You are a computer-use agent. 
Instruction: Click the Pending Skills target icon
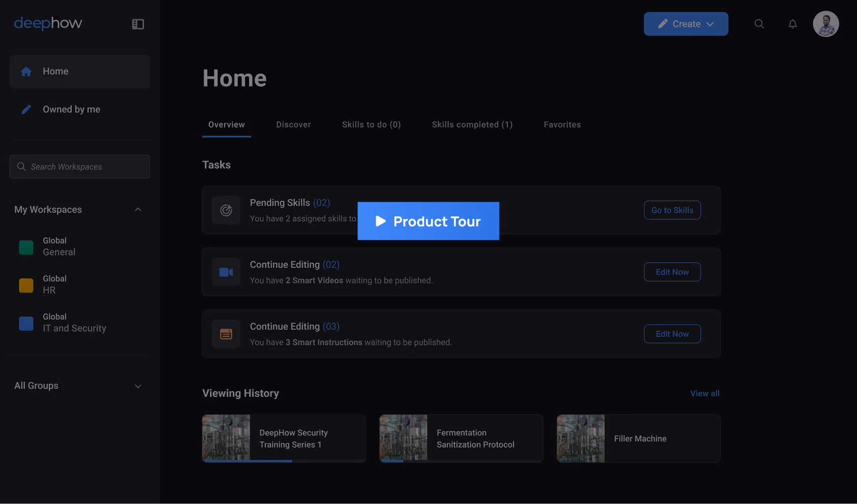pos(226,210)
